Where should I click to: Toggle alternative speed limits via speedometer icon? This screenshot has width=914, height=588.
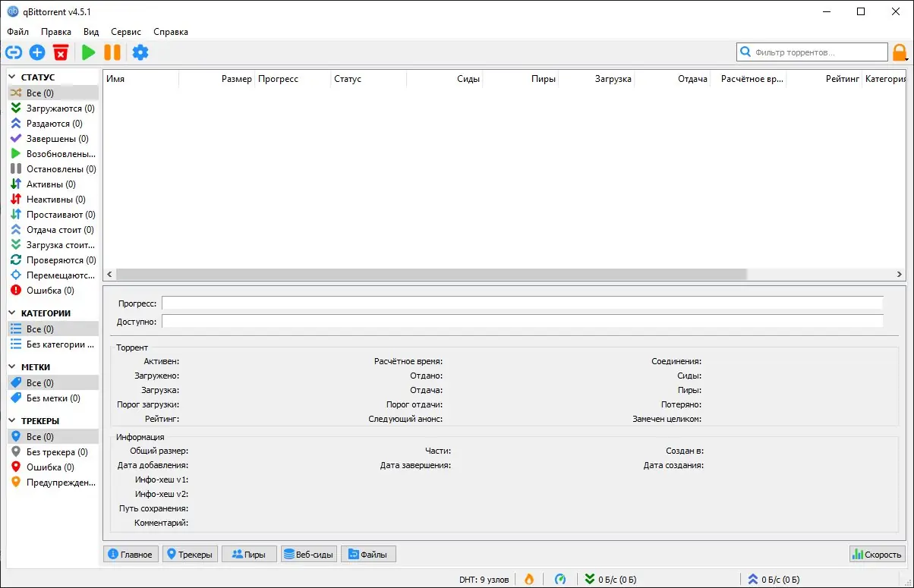coord(560,578)
